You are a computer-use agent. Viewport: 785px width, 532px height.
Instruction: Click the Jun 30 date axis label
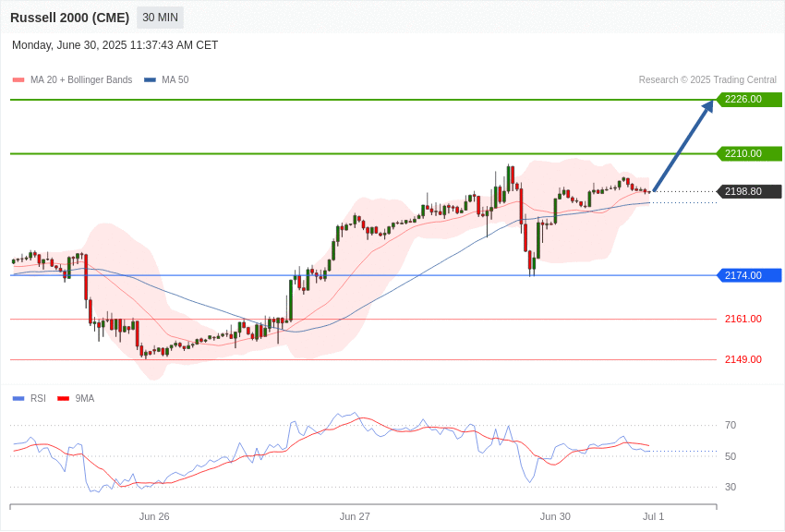pos(555,516)
